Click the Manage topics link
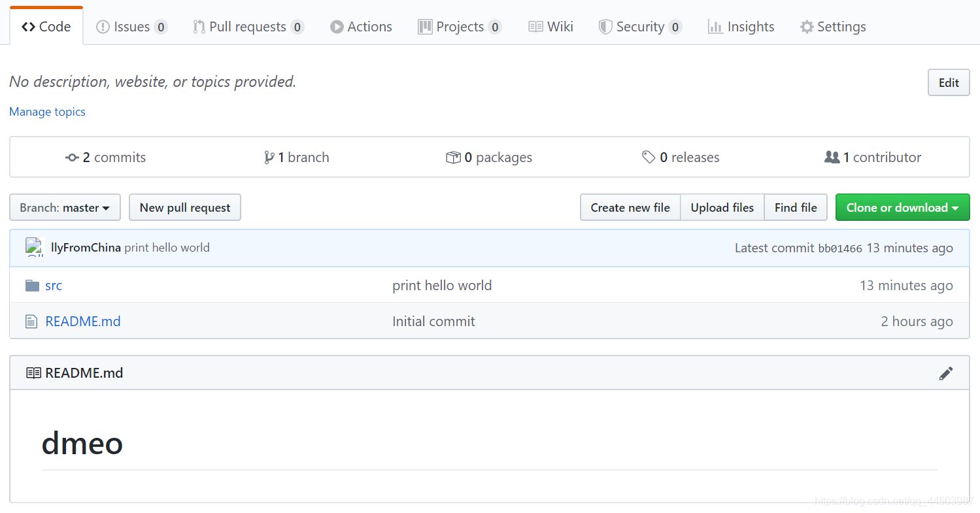The image size is (980, 513). point(47,112)
